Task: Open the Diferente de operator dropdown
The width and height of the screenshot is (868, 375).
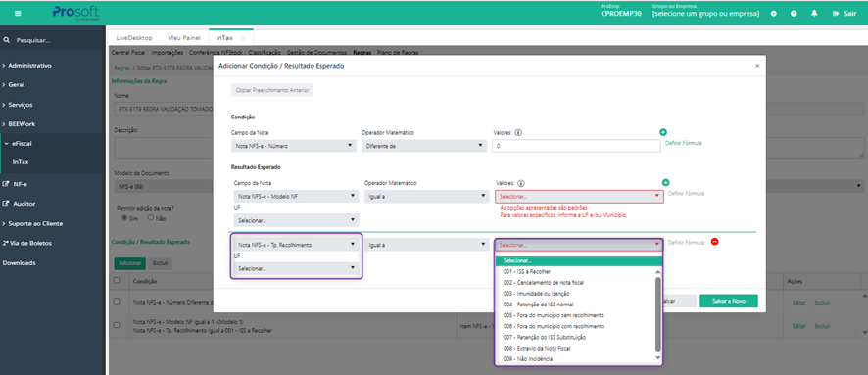Action: 424,146
